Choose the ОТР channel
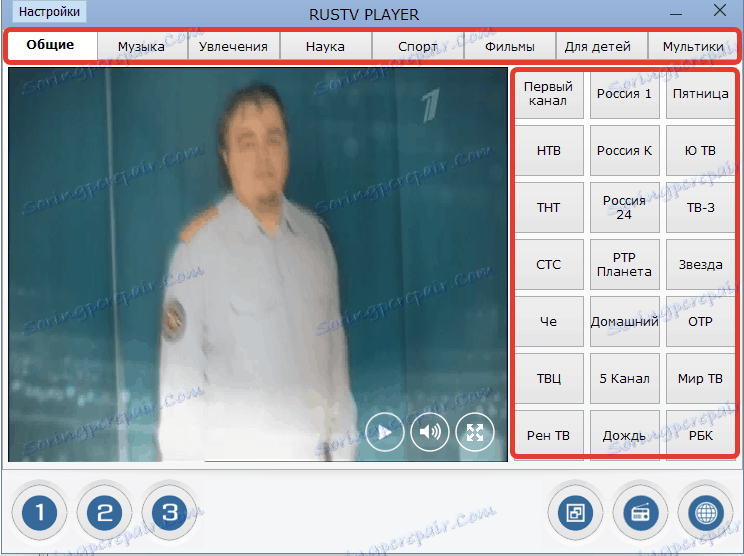The image size is (744, 556). (x=701, y=322)
